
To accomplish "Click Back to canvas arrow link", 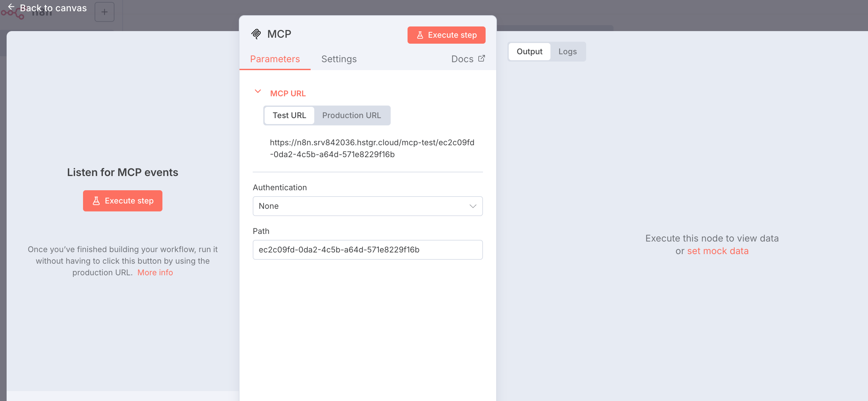I will (x=47, y=8).
